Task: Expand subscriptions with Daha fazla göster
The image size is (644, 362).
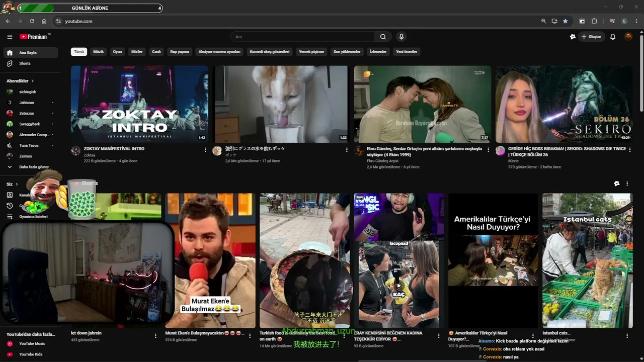Action: (31, 167)
